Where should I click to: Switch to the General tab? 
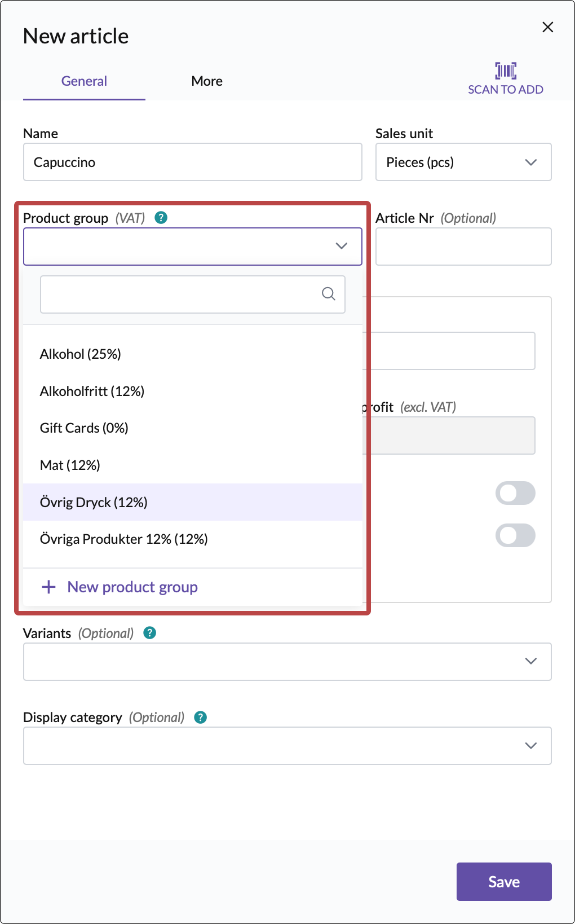tap(84, 81)
